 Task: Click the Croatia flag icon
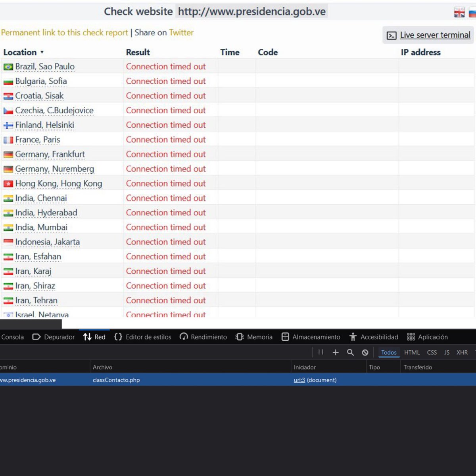(8, 96)
